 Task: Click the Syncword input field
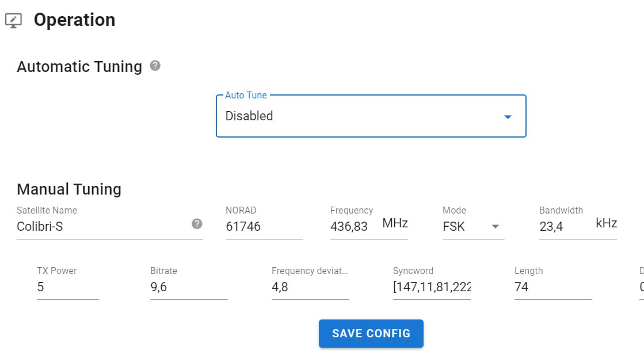pyautogui.click(x=432, y=287)
